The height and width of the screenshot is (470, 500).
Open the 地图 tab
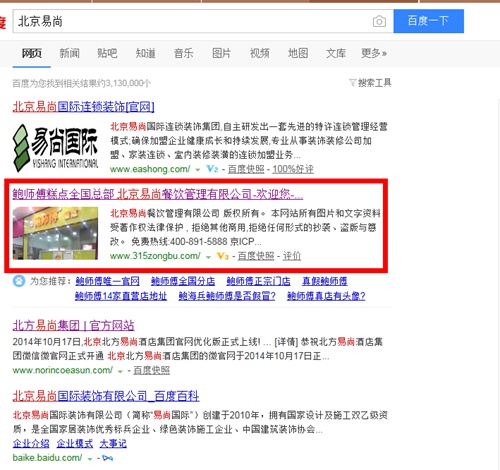[298, 53]
